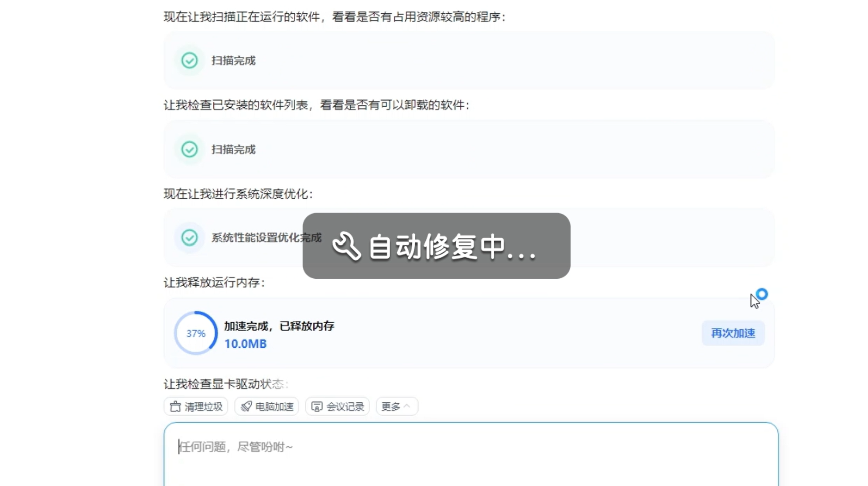Click the checkmark icon in the installed-software scan card
This screenshot has width=868, height=486.
[x=189, y=149]
